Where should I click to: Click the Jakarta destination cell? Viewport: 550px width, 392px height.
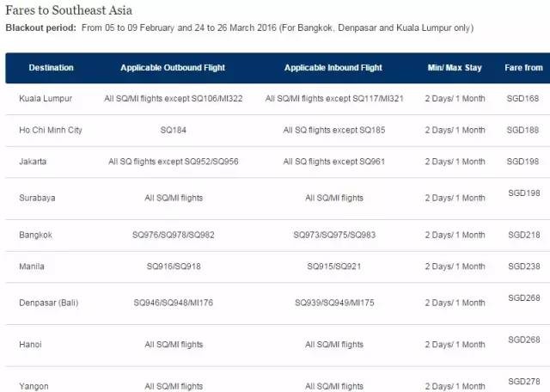pos(33,162)
